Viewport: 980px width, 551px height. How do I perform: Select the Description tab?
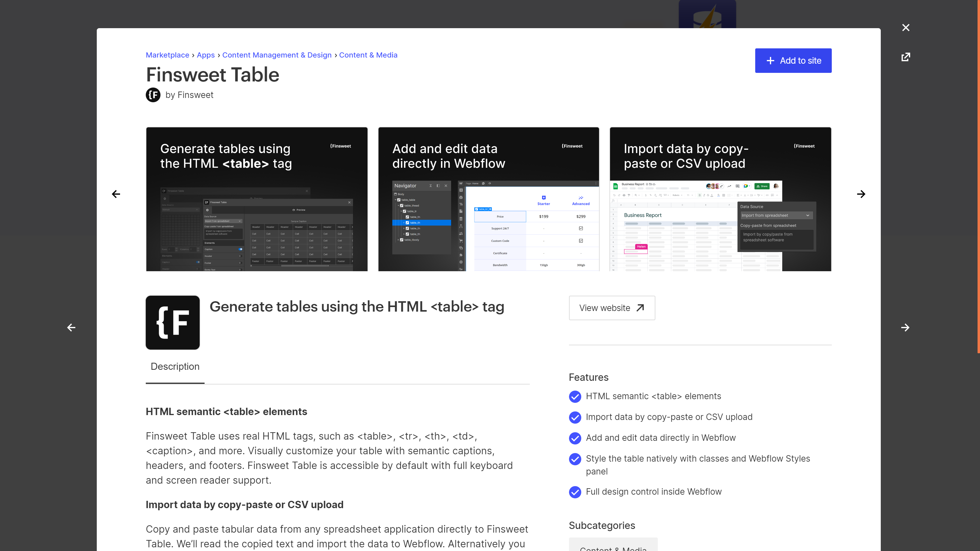175,366
